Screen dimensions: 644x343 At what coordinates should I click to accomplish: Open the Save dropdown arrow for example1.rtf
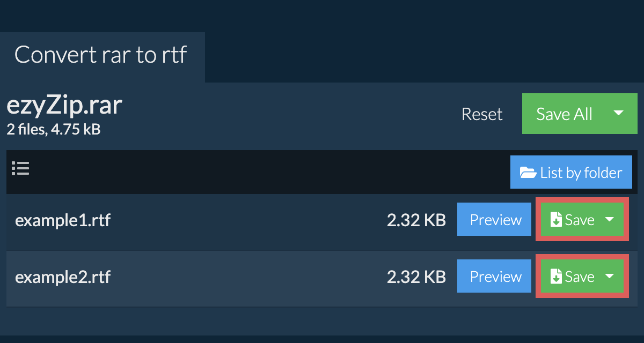click(610, 220)
